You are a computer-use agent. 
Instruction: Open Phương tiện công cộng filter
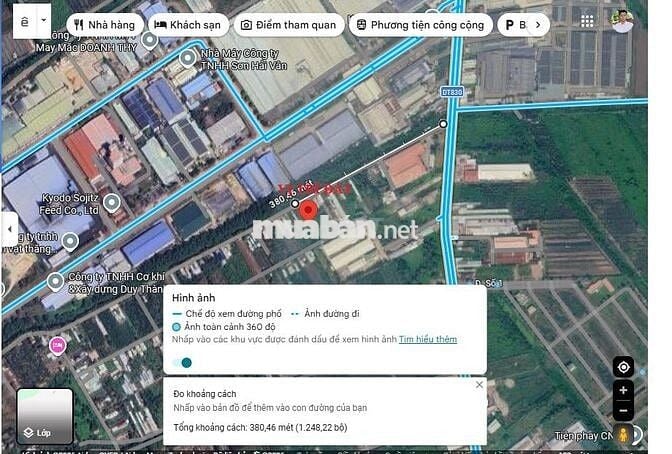coord(420,25)
